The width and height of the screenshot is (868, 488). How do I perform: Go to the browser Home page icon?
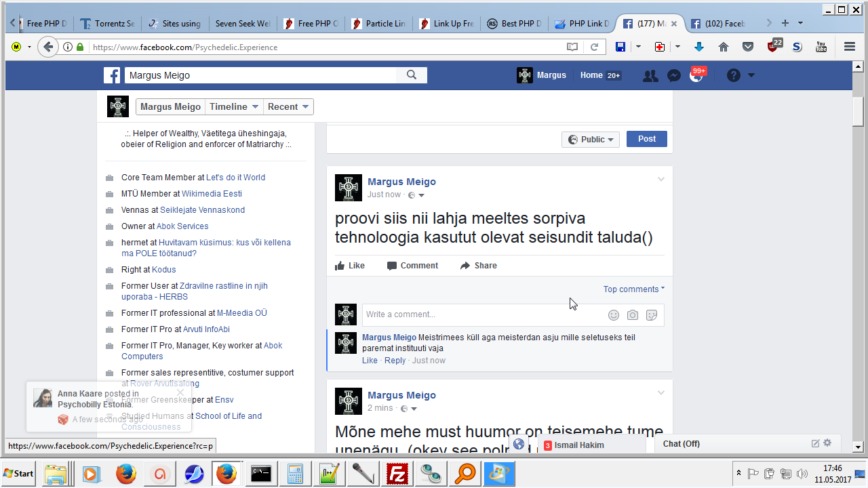click(x=724, y=47)
